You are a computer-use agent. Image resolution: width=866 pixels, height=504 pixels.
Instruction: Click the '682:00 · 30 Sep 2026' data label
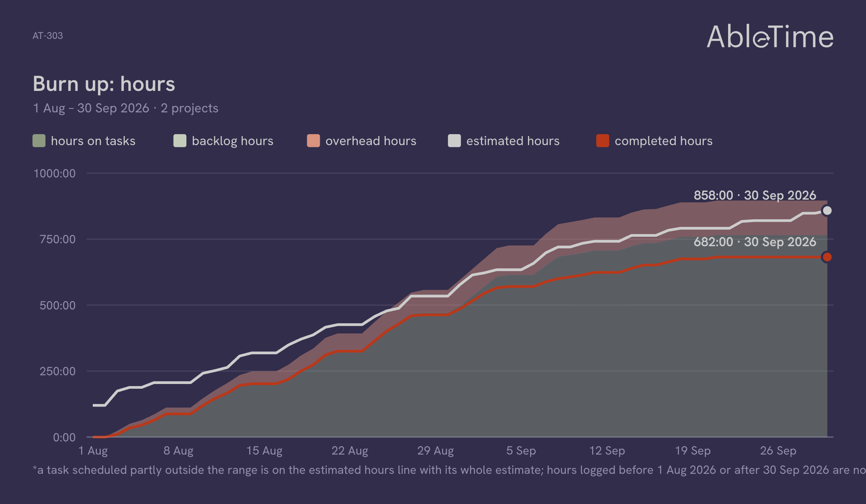click(755, 242)
